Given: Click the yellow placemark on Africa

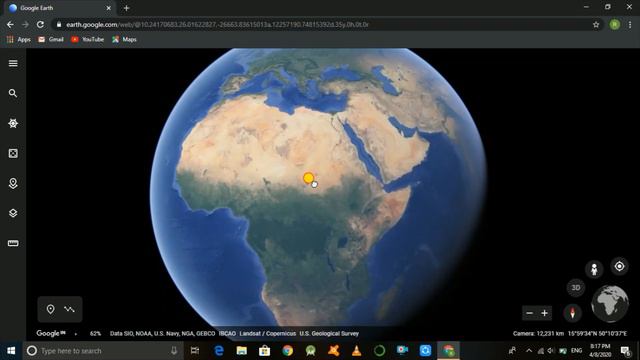Looking at the screenshot, I should point(309,178).
